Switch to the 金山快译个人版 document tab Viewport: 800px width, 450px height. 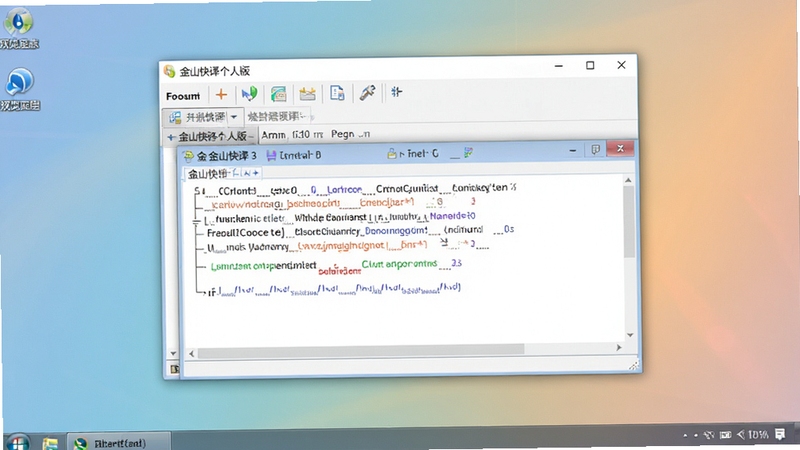pos(210,137)
